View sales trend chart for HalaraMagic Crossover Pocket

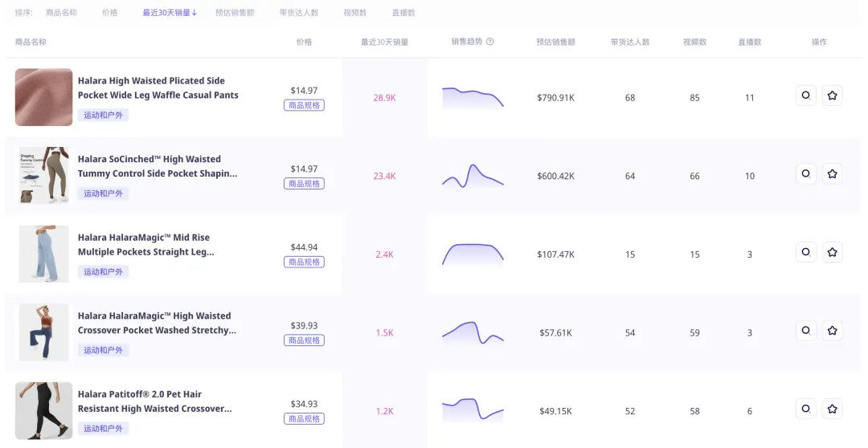coord(473,332)
